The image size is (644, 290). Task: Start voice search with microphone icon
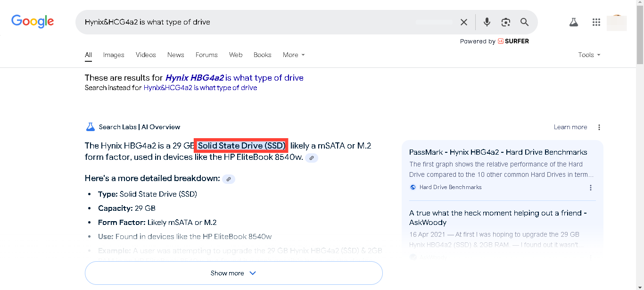tap(487, 22)
